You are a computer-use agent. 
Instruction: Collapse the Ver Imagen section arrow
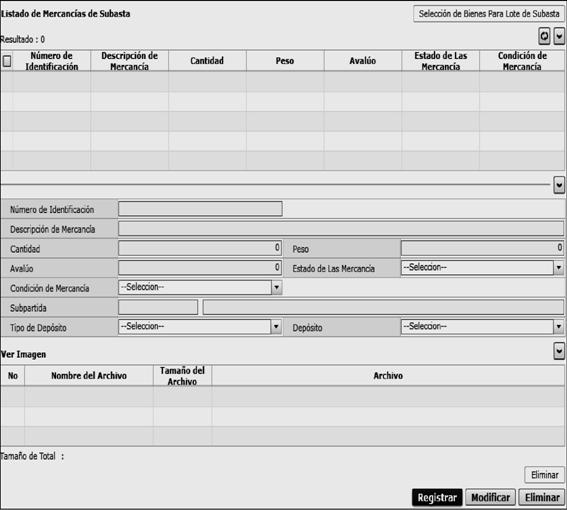pos(559,351)
